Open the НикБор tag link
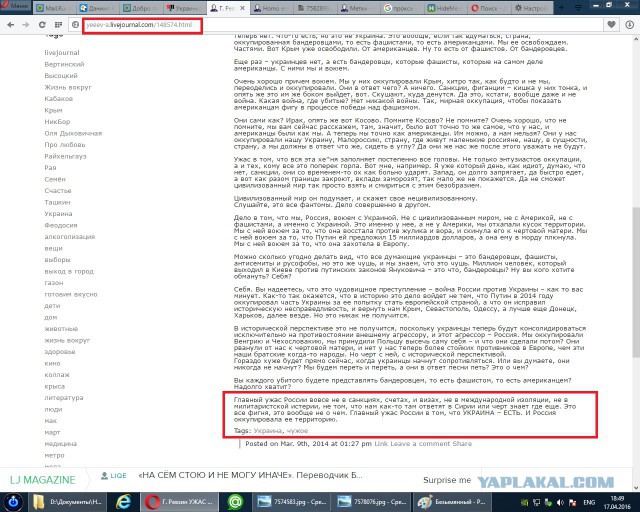Viewport: 640px width, 512px height. pos(57,122)
